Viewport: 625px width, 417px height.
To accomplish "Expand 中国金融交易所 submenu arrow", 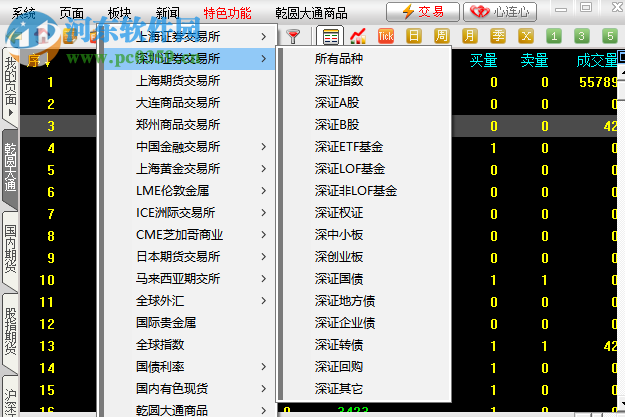I will (263, 147).
